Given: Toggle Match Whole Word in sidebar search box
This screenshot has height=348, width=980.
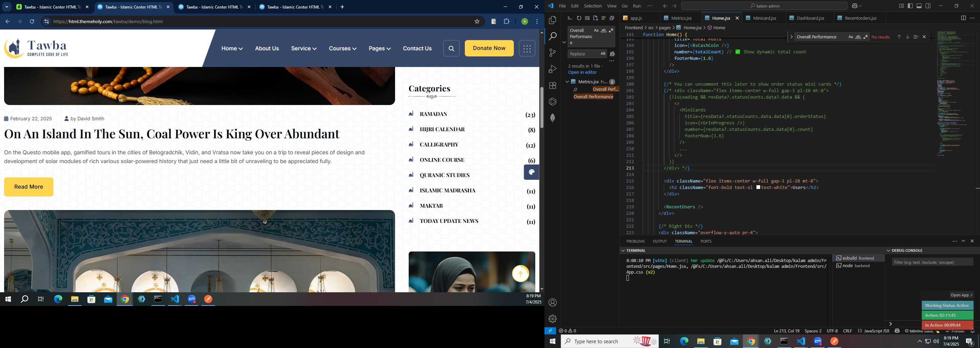Looking at the screenshot, I should [x=603, y=30].
